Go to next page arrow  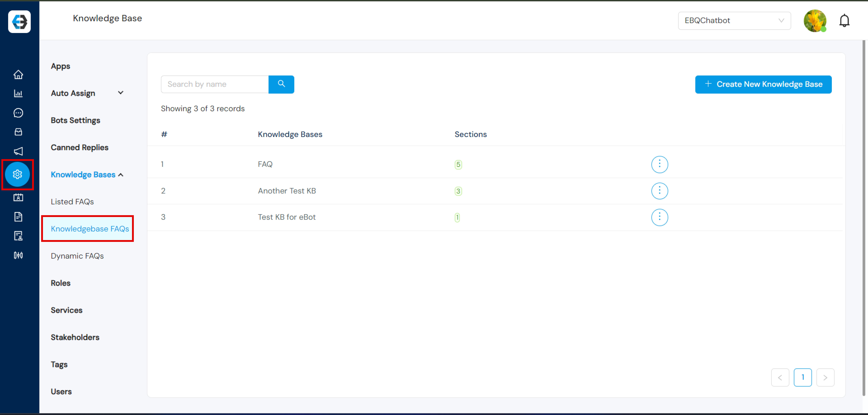coord(825,377)
